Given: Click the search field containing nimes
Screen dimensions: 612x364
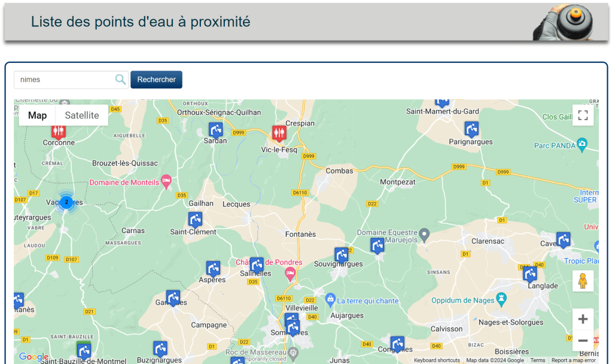Looking at the screenshot, I should (x=65, y=79).
